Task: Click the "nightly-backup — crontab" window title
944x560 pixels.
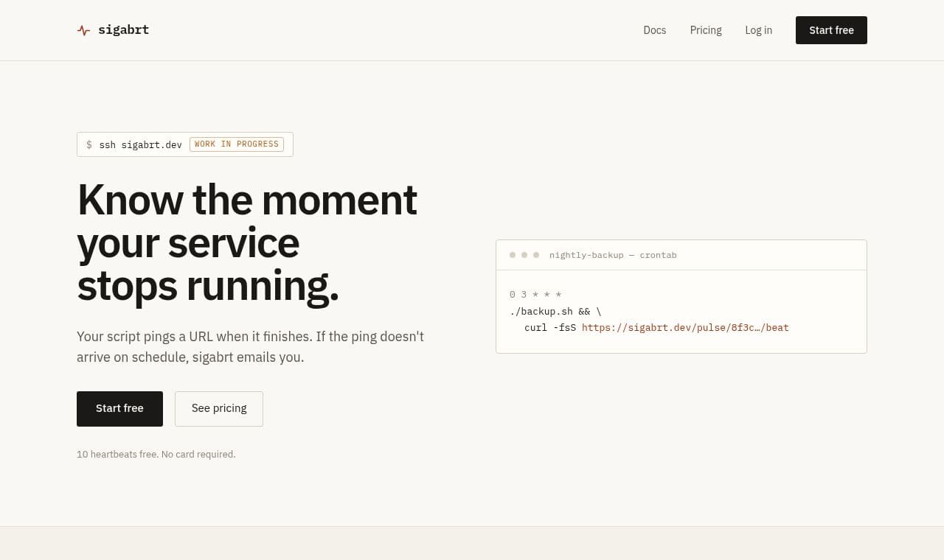Action: point(613,255)
